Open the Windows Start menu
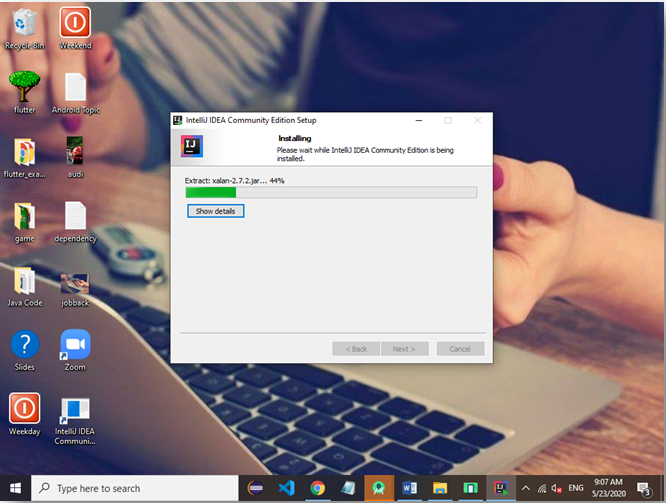666x503 pixels. click(15, 489)
